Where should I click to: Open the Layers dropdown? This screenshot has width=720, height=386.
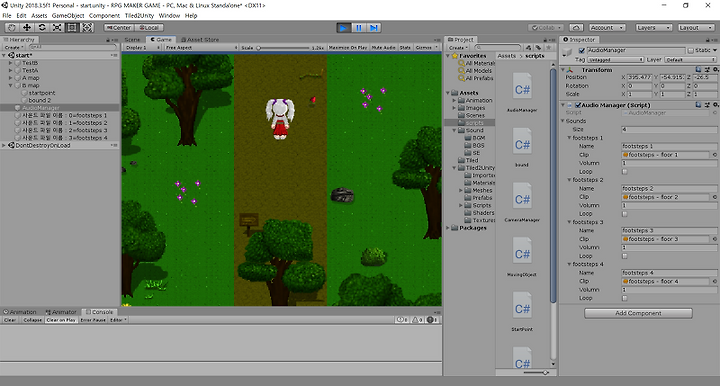click(654, 28)
